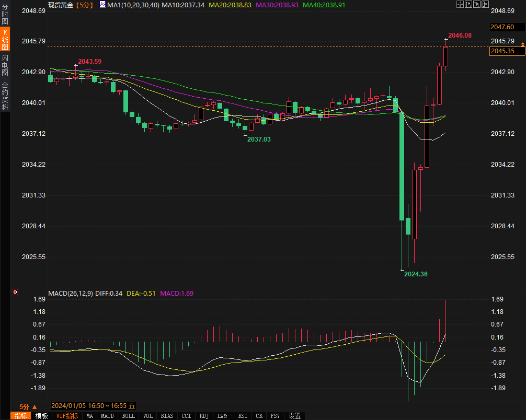Click the 2045.35 current price label
The image size is (526, 420).
pos(502,51)
